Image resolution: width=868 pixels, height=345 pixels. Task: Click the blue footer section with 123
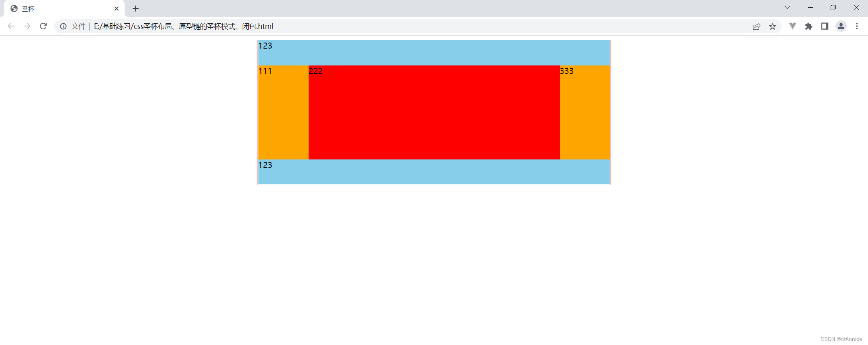click(434, 172)
